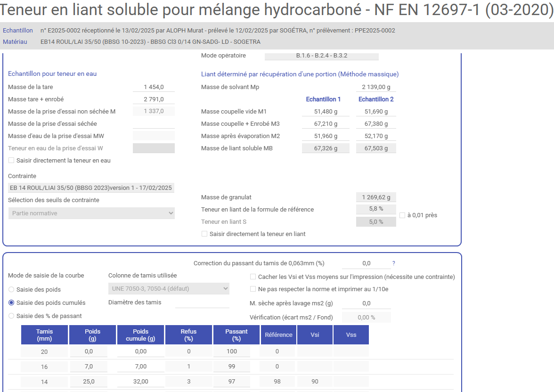Click the 'Masse de solvant Mp' field
The image size is (554, 392).
[x=376, y=87]
